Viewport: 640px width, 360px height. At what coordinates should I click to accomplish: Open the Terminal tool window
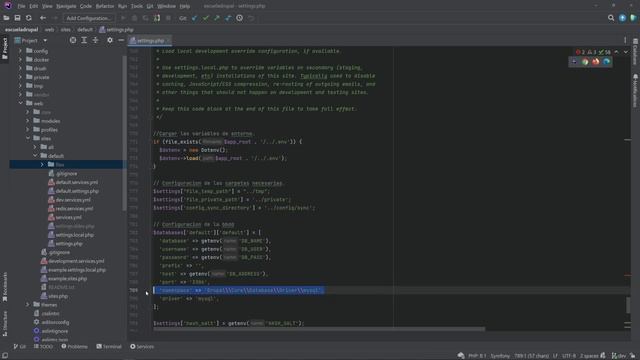(109, 347)
